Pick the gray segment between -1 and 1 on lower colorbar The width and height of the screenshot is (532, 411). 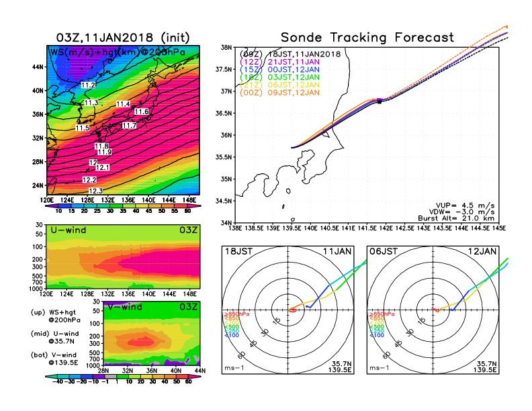[111, 376]
